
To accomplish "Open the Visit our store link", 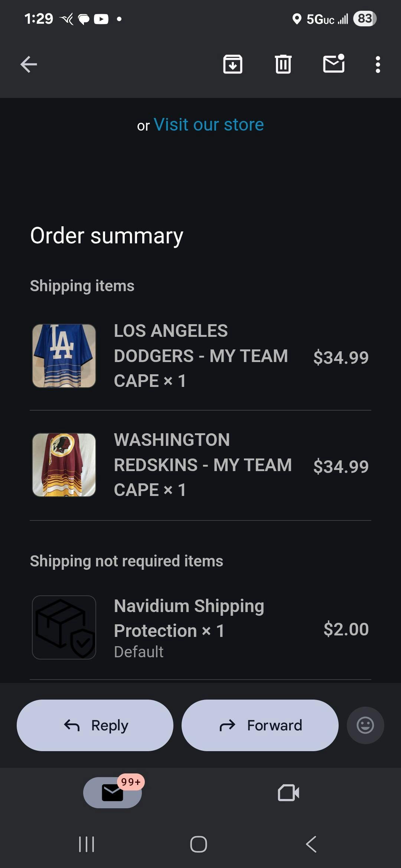I will tap(209, 125).
